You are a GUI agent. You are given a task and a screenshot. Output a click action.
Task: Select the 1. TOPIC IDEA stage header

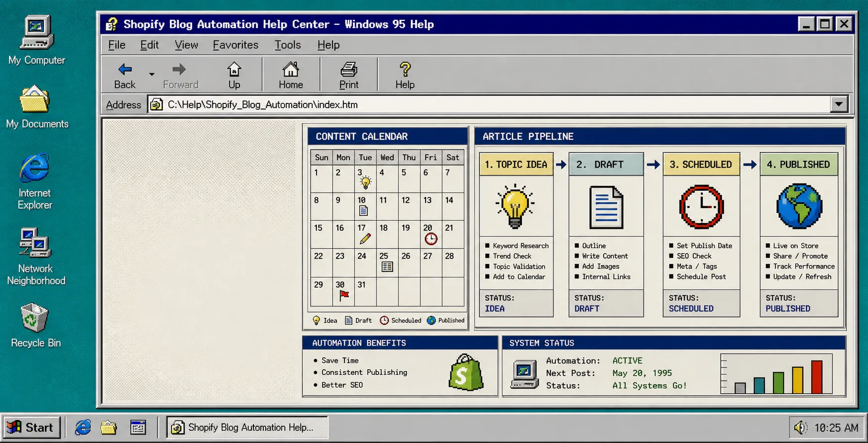[516, 164]
